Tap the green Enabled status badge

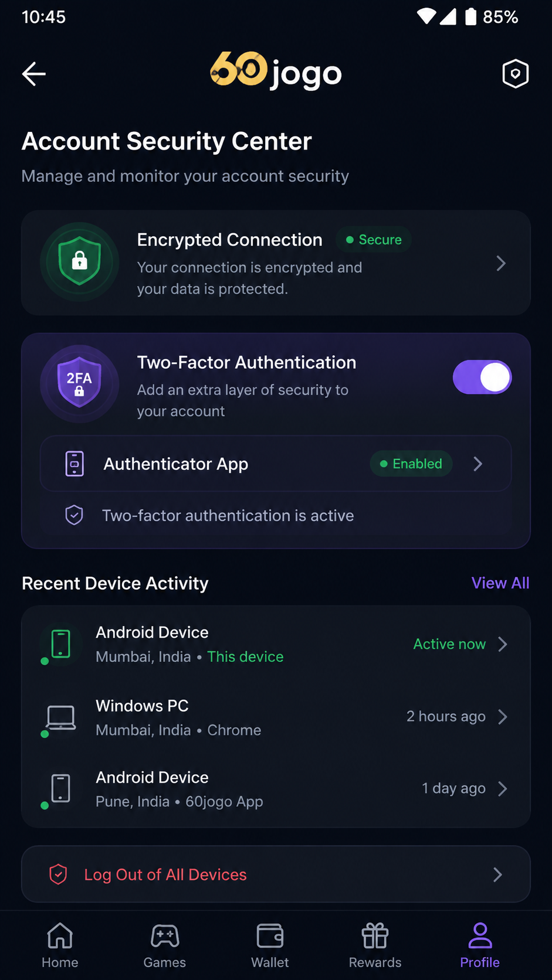(x=411, y=464)
